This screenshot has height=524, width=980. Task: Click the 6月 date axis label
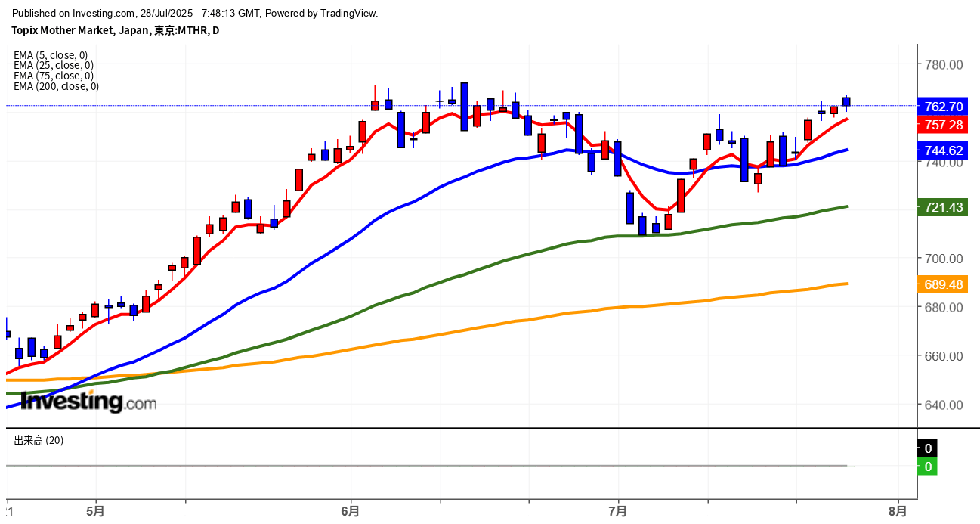(x=351, y=511)
